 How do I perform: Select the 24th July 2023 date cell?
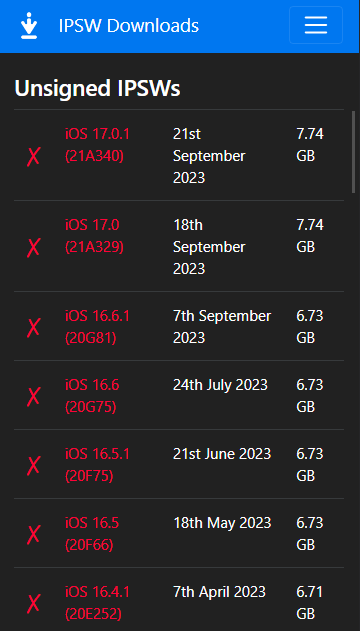point(220,385)
